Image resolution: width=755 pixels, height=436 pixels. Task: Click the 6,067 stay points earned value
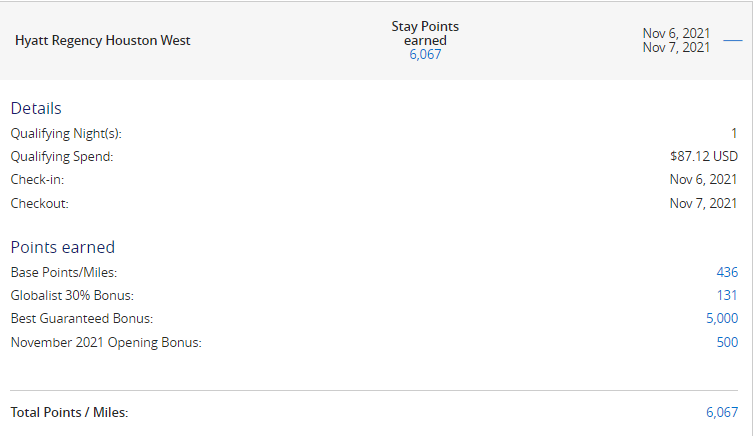tap(425, 54)
